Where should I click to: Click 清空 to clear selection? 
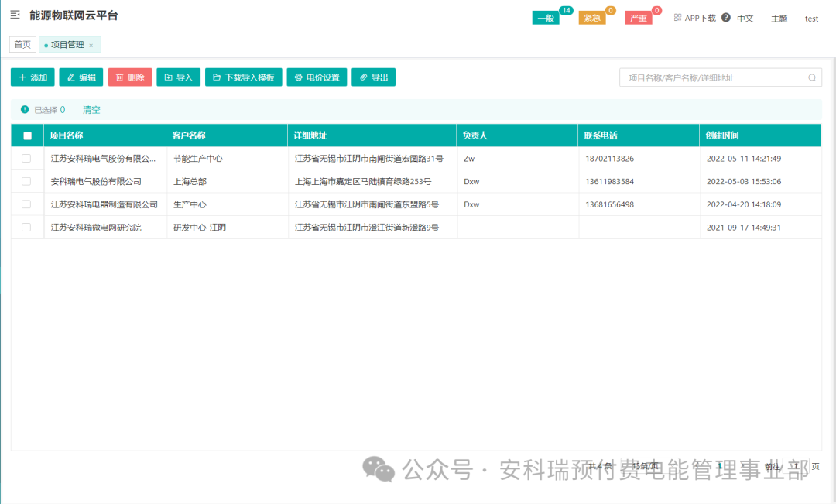(x=91, y=110)
